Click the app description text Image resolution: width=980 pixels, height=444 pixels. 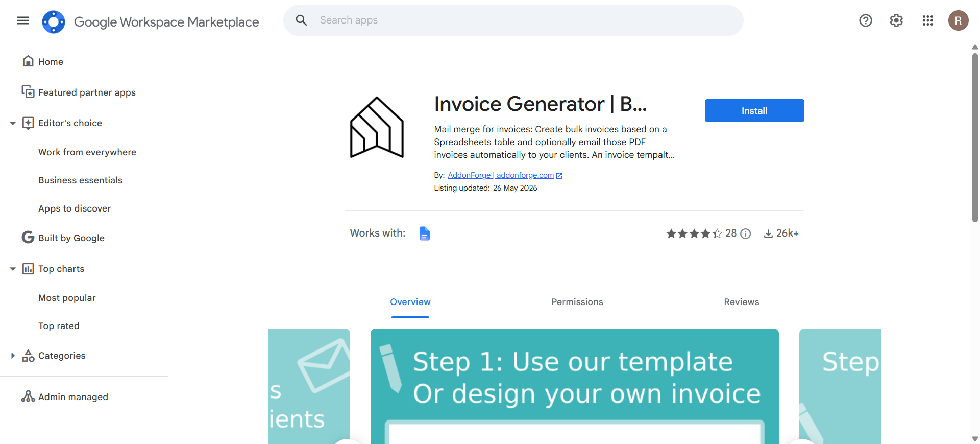(x=554, y=142)
